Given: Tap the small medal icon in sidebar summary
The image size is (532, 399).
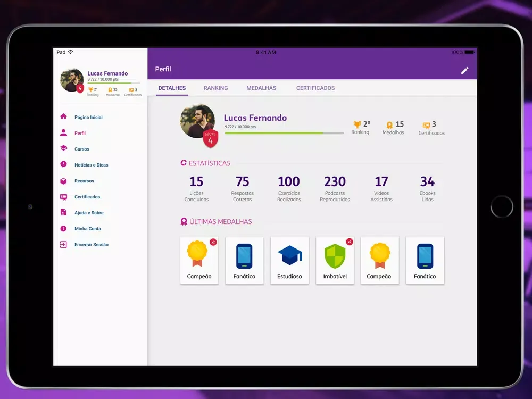Looking at the screenshot, I should 110,89.
